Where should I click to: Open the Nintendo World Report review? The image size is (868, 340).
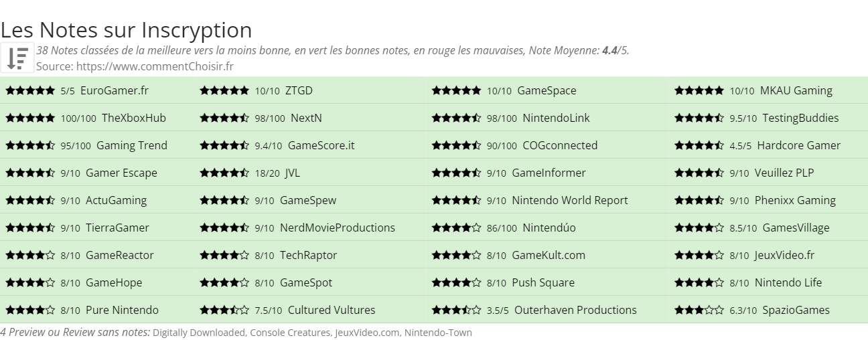coord(570,200)
